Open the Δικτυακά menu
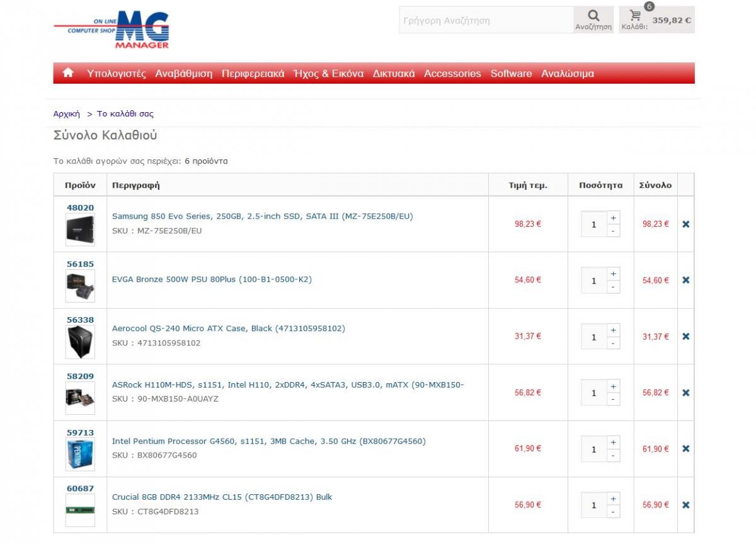The width and height of the screenshot is (756, 544). [394, 74]
